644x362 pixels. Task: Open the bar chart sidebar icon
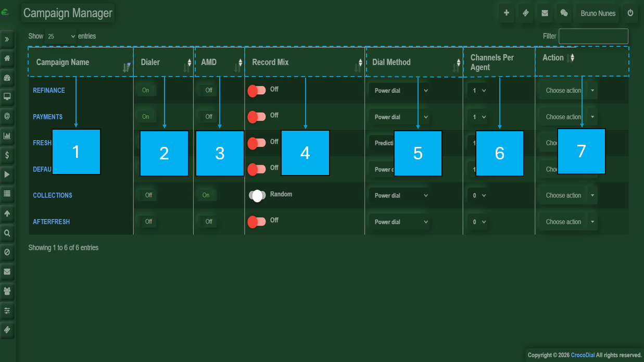click(7, 136)
